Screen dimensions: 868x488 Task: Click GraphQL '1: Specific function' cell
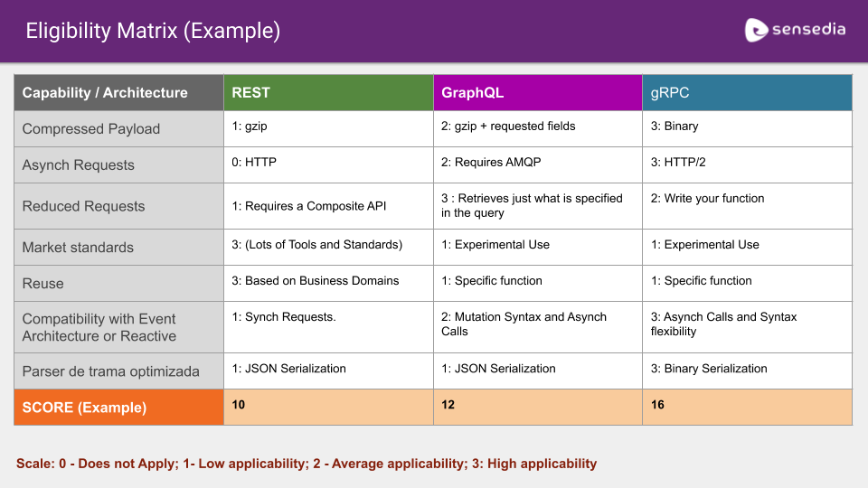pyautogui.click(x=537, y=283)
